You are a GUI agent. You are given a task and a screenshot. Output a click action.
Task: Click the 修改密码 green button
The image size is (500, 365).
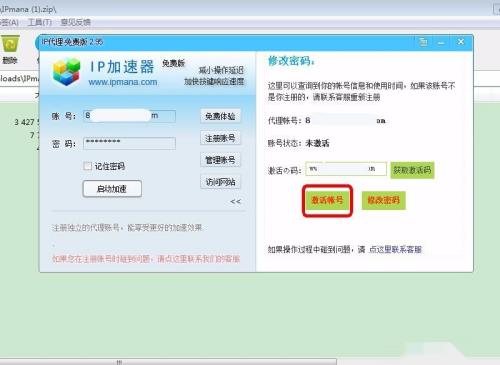point(383,200)
